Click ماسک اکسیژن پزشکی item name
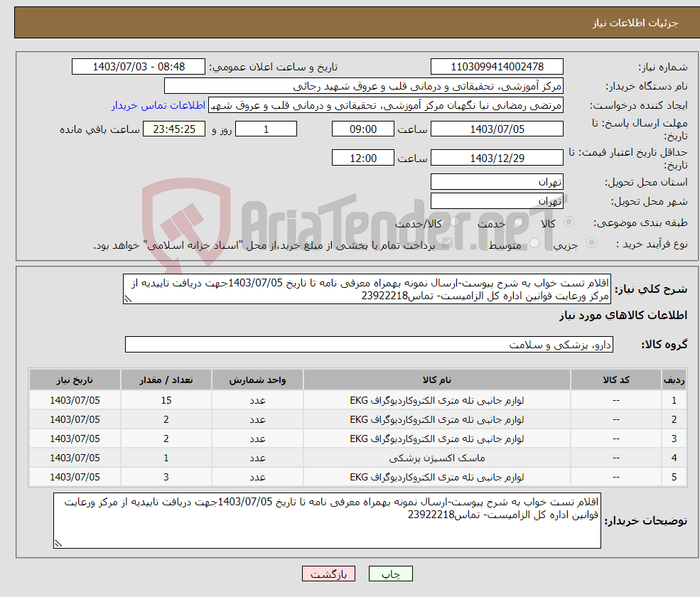Viewport: 700px width, 597px height. (437, 458)
